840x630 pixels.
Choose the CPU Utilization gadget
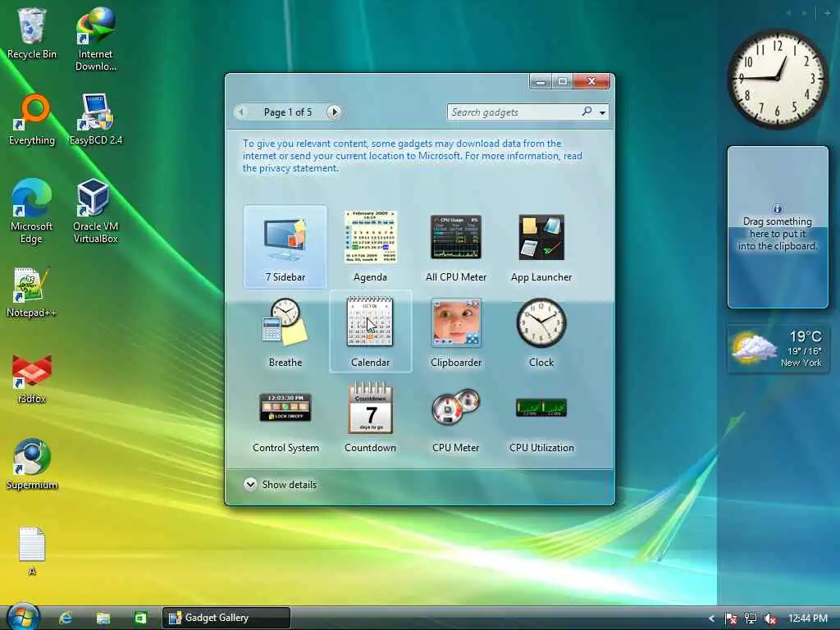(x=541, y=418)
